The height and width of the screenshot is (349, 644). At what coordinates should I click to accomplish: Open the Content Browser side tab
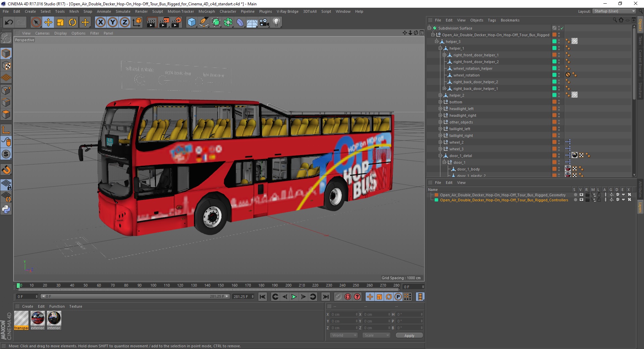pyautogui.click(x=640, y=63)
